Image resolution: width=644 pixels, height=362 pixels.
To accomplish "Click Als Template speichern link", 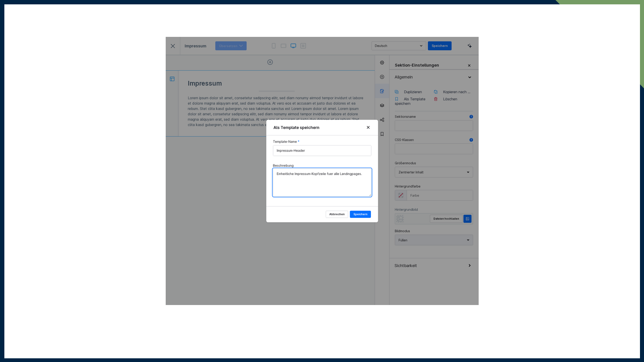I will [x=410, y=101].
